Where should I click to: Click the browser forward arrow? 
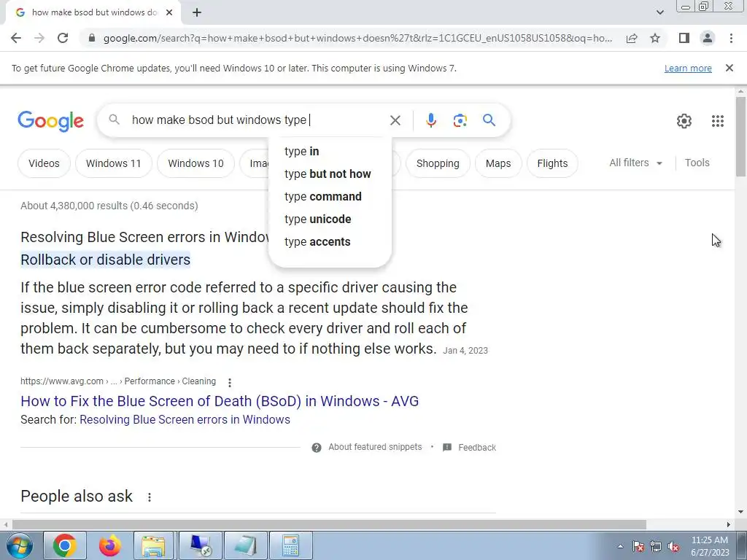pos(39,38)
